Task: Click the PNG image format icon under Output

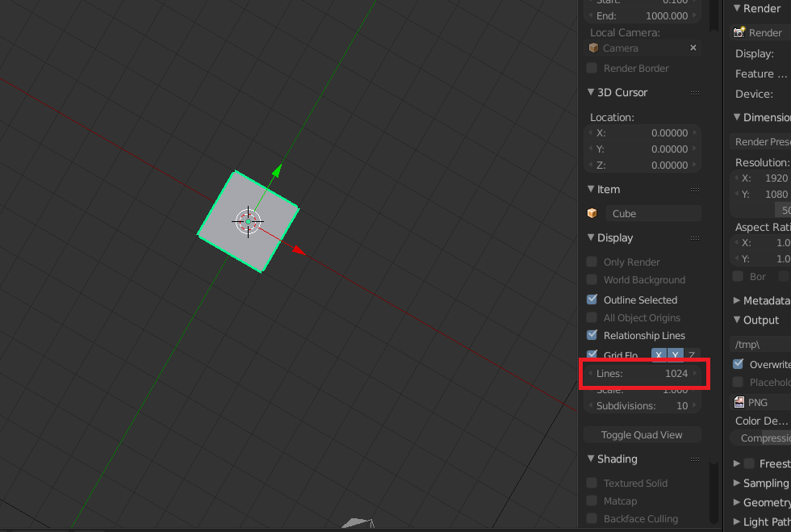Action: 739,402
